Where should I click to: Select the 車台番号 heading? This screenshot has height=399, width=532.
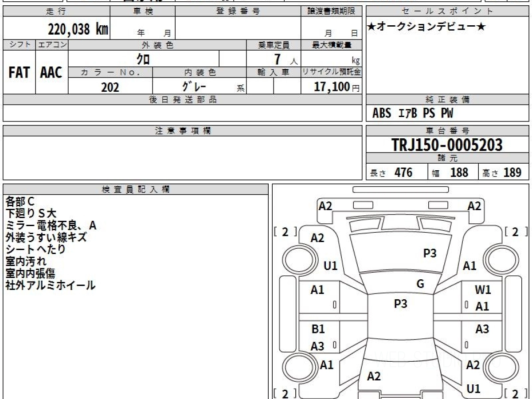448,131
